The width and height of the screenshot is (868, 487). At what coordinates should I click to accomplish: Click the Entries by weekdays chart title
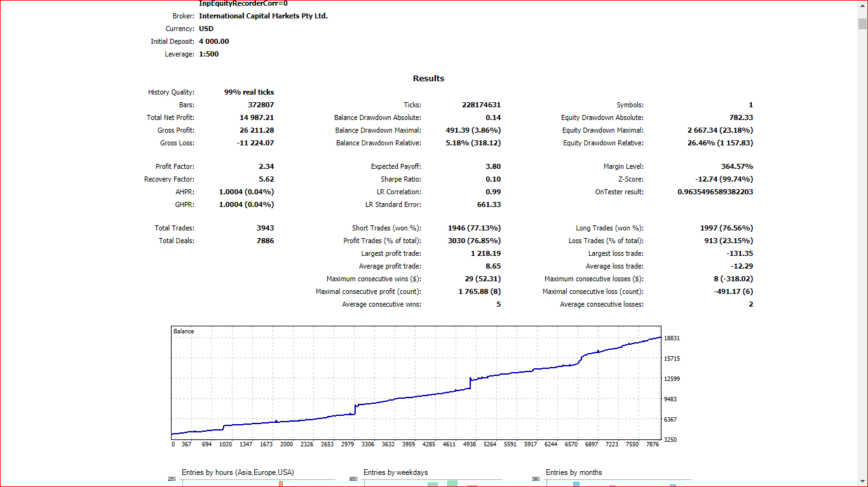coord(396,472)
